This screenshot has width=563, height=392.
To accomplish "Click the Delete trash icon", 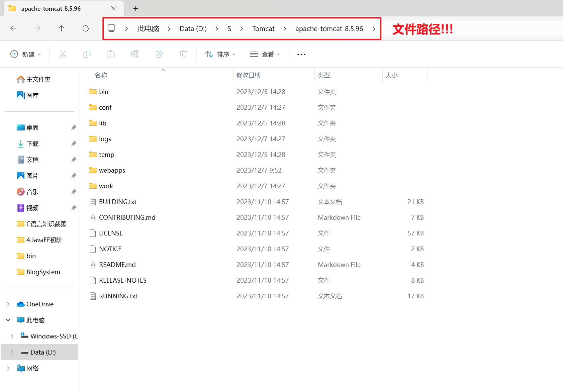I will [x=183, y=54].
